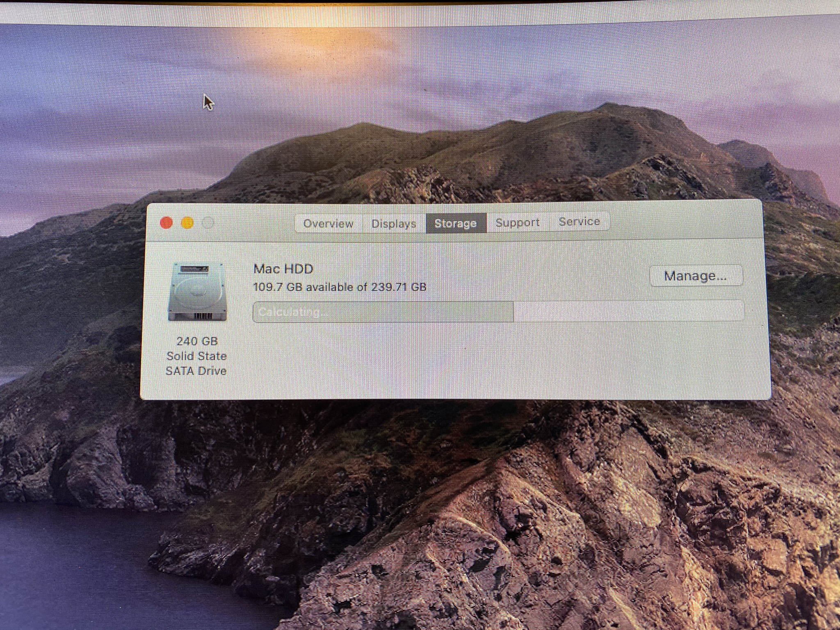Select the Storage tab
Screen dimensions: 840x630
click(x=456, y=223)
